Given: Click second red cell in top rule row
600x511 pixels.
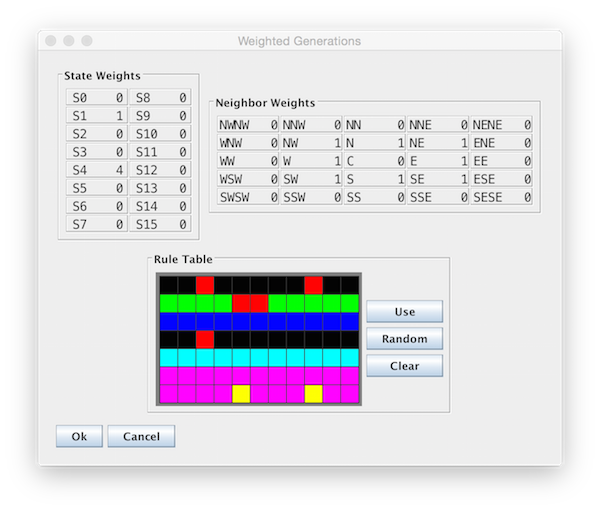Looking at the screenshot, I should coord(313,285).
